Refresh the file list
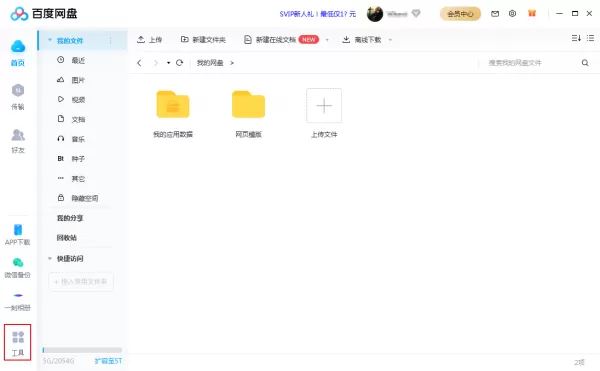This screenshot has width=600, height=371. point(179,63)
